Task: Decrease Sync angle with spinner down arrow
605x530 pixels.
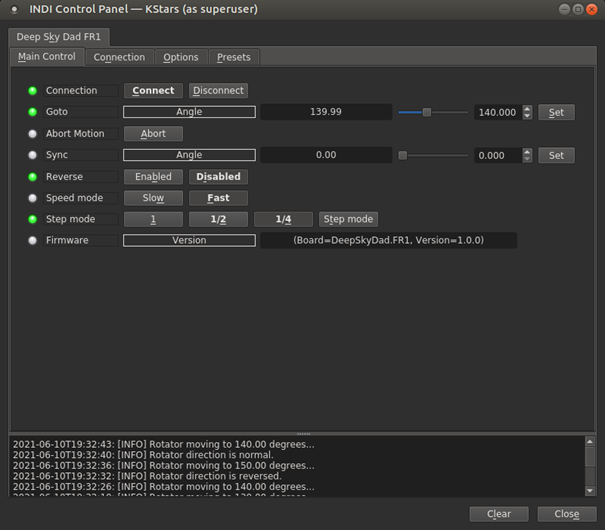Action: coord(527,159)
